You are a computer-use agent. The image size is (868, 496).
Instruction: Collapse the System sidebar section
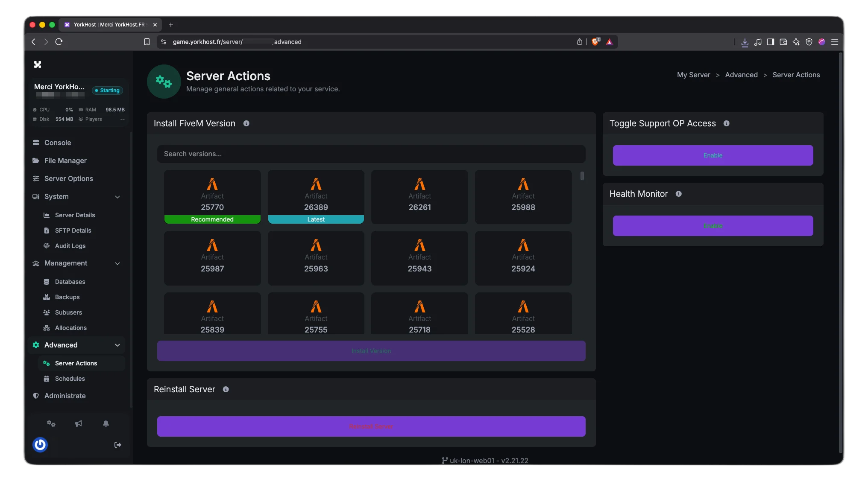tap(117, 197)
